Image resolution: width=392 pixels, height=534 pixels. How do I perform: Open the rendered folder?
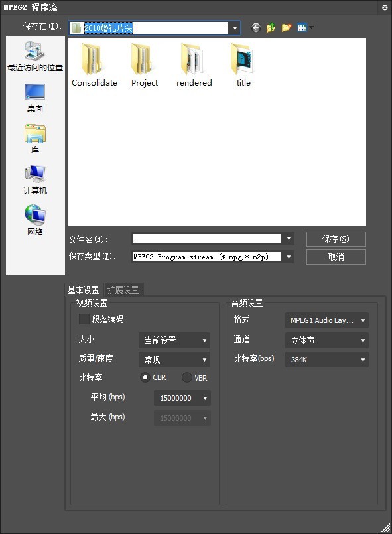[x=194, y=65]
